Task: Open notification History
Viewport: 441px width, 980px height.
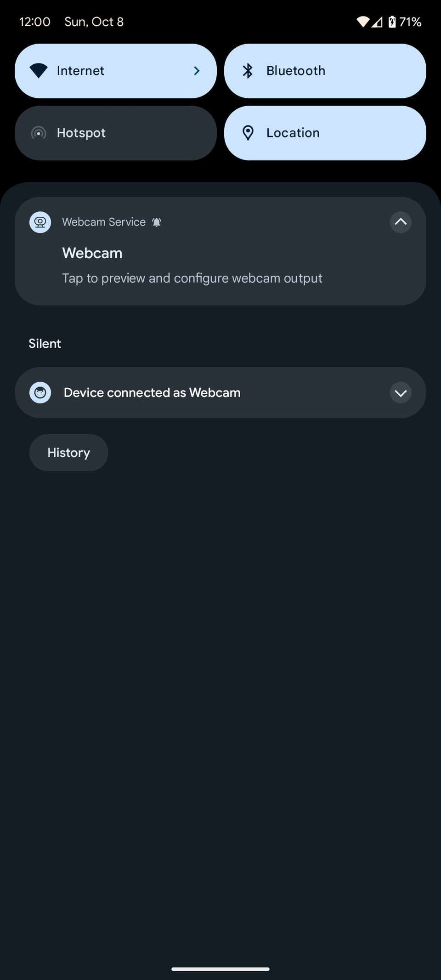Action: [69, 453]
